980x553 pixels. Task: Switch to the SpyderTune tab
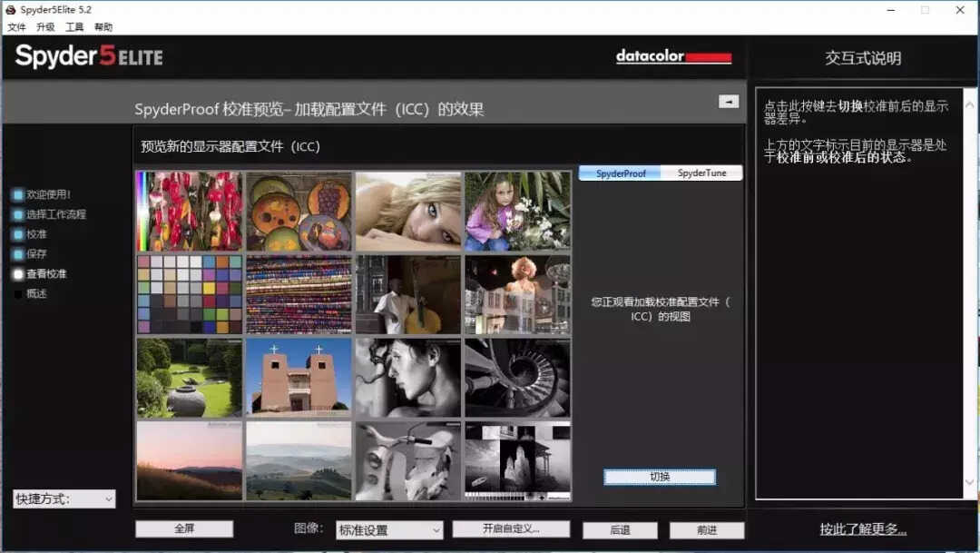[x=701, y=173]
